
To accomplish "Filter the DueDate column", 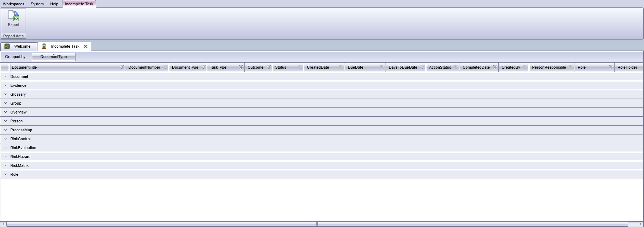I will pyautogui.click(x=382, y=67).
